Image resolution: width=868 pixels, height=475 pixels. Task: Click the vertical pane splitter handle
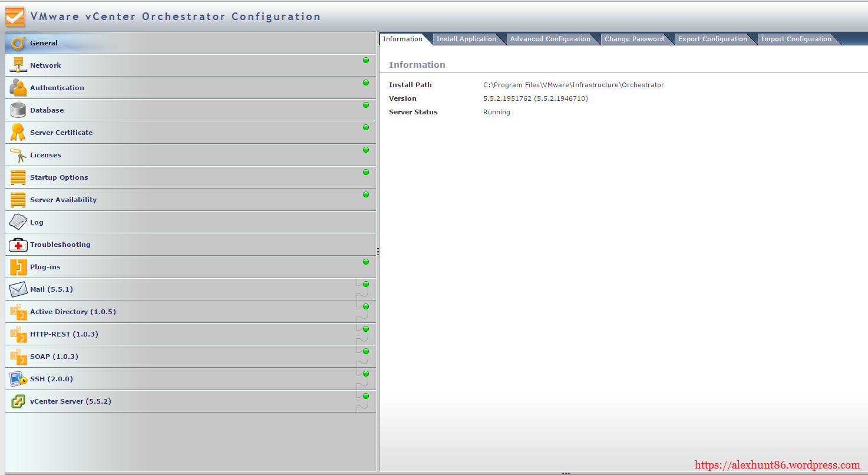[378, 252]
